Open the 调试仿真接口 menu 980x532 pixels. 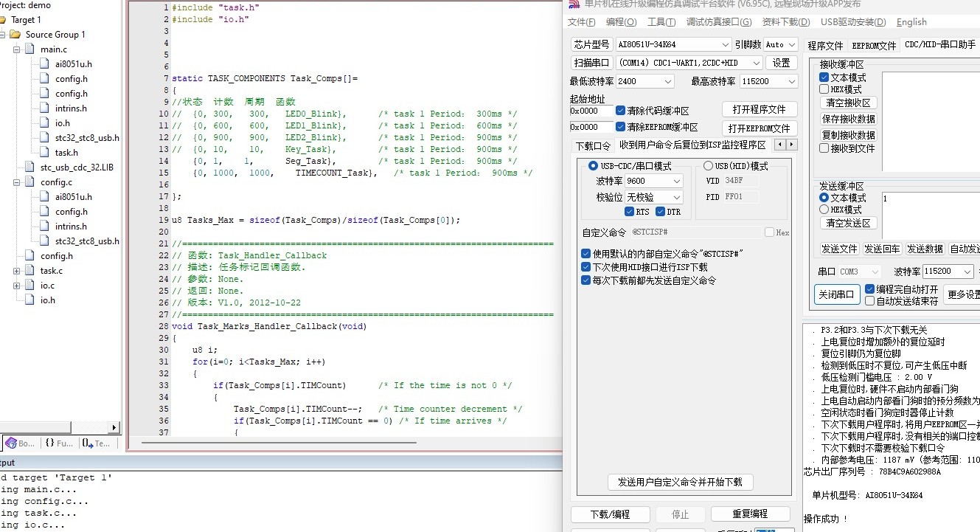(x=719, y=22)
